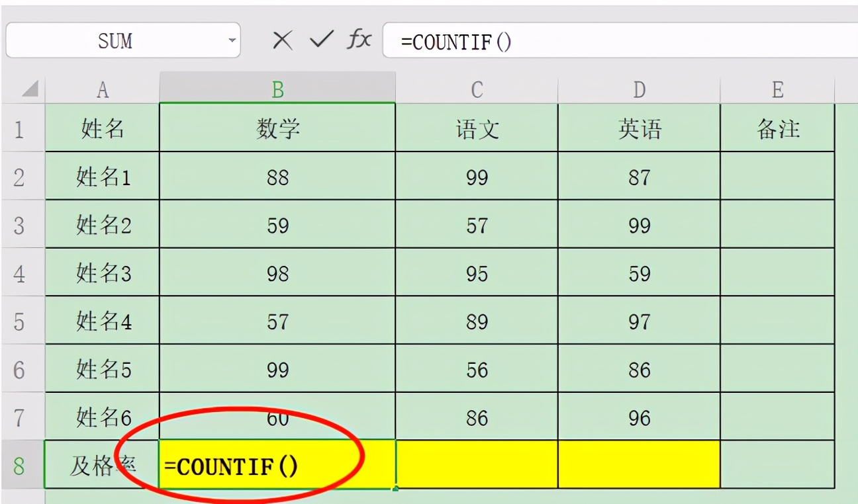Screen dimensions: 858x504
Task: Click cell containing 姓名 header
Action: (102, 128)
